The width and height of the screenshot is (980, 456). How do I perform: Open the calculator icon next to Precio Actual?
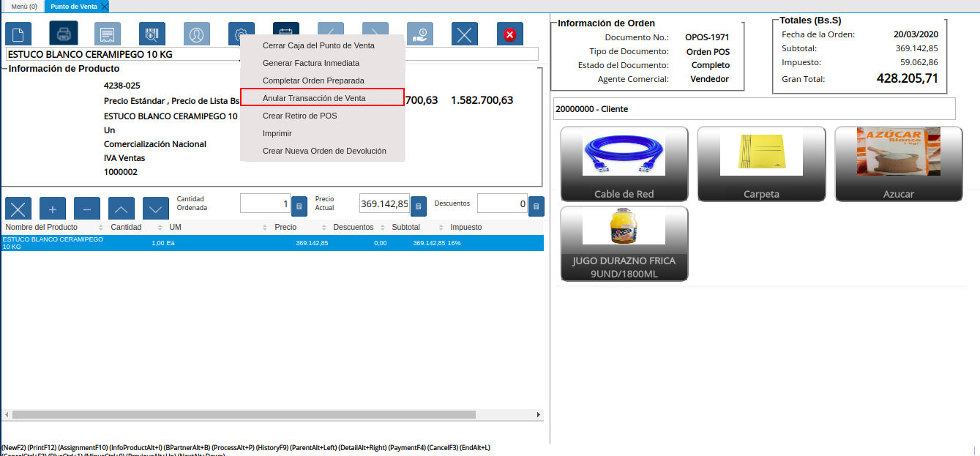click(418, 206)
